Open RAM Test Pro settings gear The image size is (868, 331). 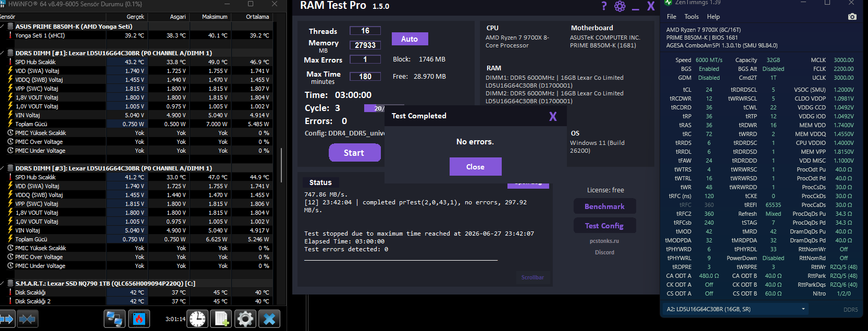(619, 6)
